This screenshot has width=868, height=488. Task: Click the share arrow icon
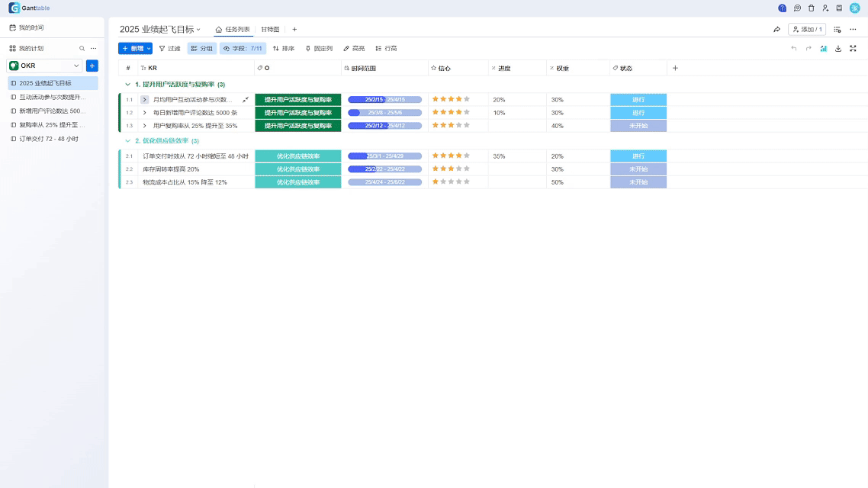pos(776,30)
